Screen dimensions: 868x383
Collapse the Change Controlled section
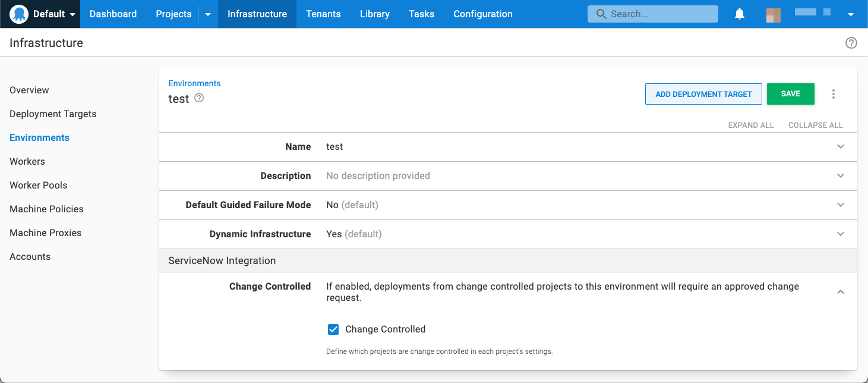click(840, 292)
